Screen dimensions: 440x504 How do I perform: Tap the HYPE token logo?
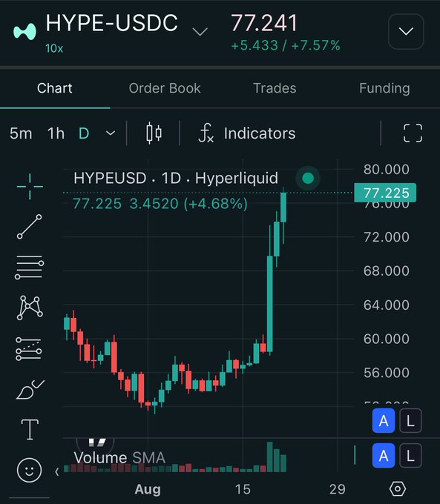pyautogui.click(x=24, y=31)
